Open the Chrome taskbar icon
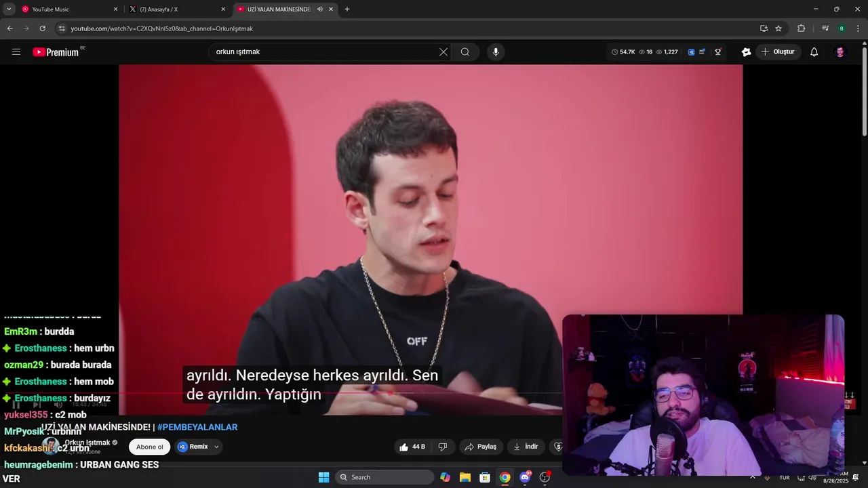Screen dimensions: 868x488 (x=505, y=477)
